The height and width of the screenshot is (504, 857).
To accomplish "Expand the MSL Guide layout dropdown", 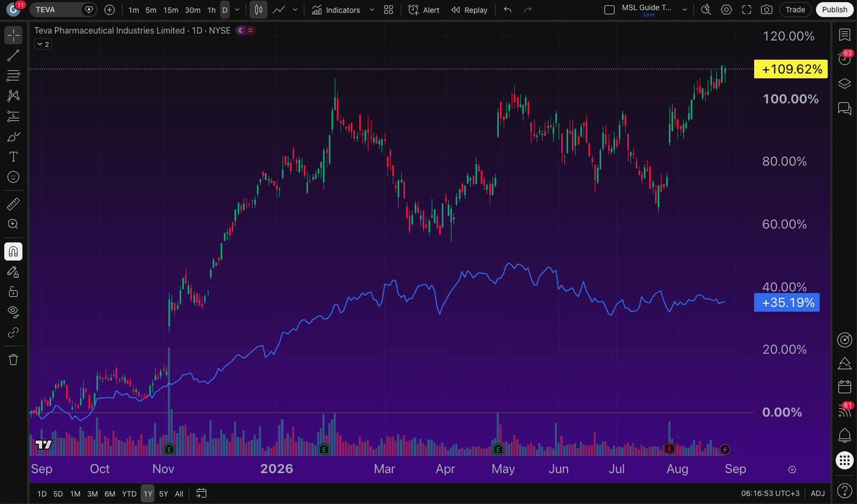I will (x=685, y=10).
